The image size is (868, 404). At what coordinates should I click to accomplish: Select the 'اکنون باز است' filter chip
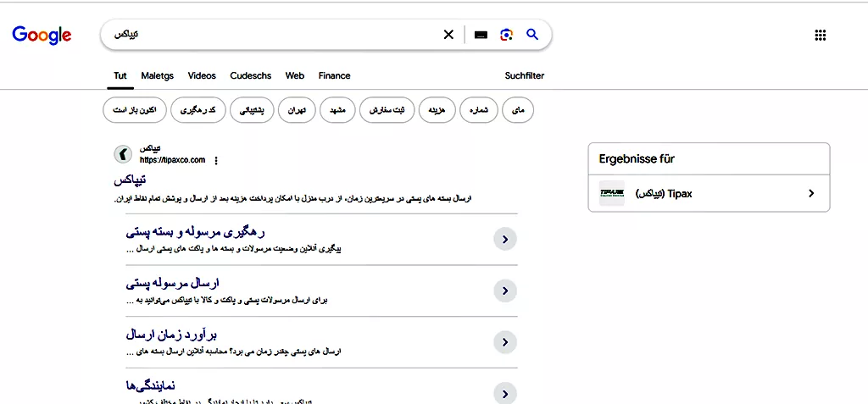[x=135, y=110]
